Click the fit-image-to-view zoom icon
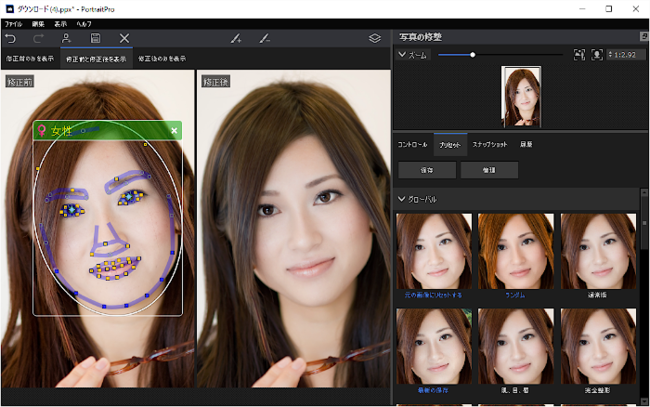Screen dimensions: 650x407 tap(579, 54)
